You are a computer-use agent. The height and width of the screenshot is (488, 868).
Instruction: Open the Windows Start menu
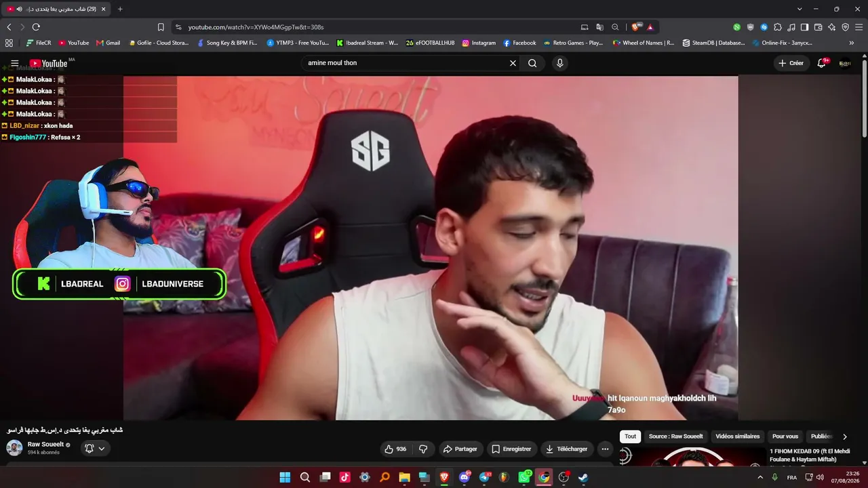click(285, 477)
